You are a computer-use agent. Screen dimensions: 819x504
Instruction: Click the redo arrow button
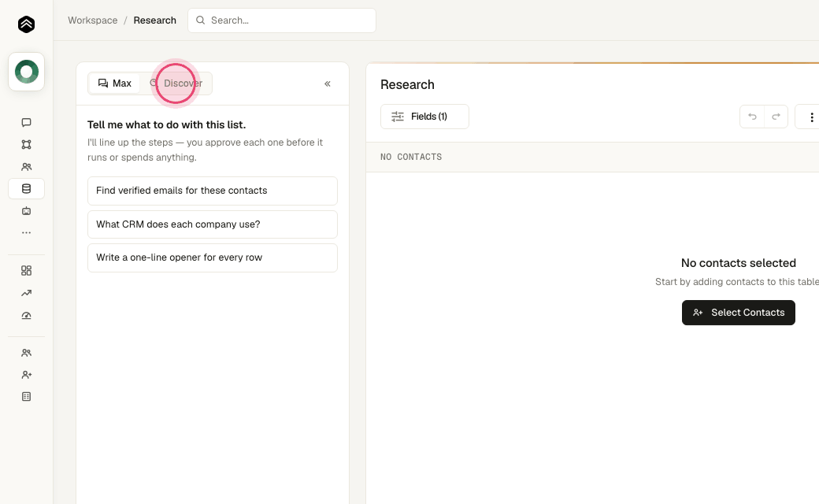[776, 117]
